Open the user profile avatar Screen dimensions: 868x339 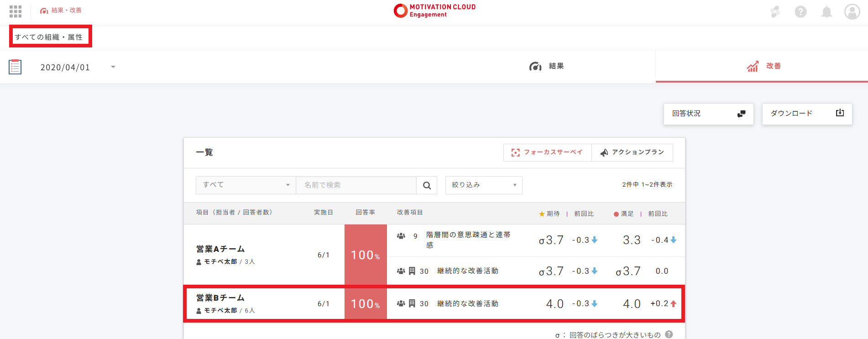coord(852,12)
